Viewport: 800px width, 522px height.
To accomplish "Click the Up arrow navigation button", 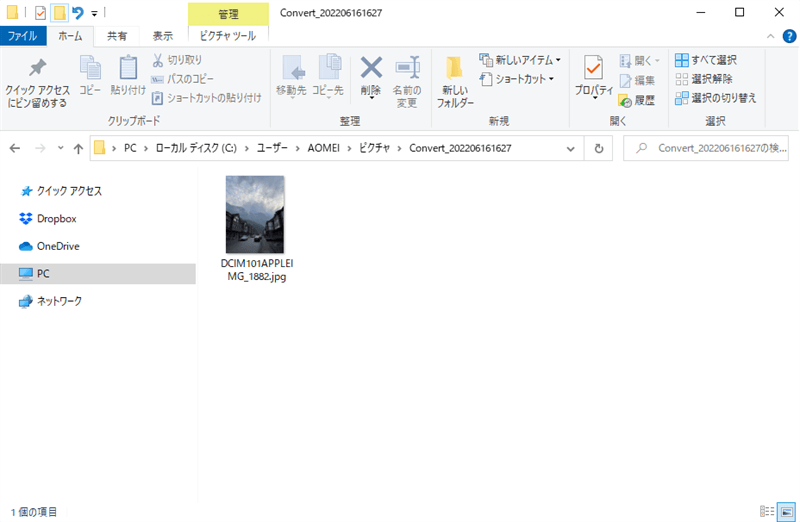I will point(78,149).
